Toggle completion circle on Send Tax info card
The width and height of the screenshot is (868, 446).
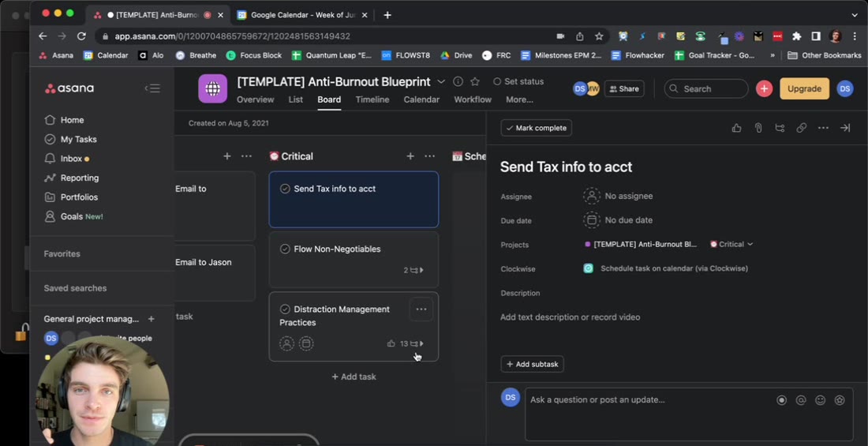pyautogui.click(x=285, y=189)
